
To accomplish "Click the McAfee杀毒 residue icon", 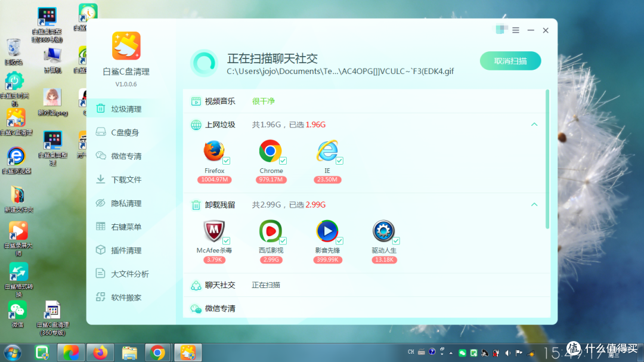I will 214,231.
